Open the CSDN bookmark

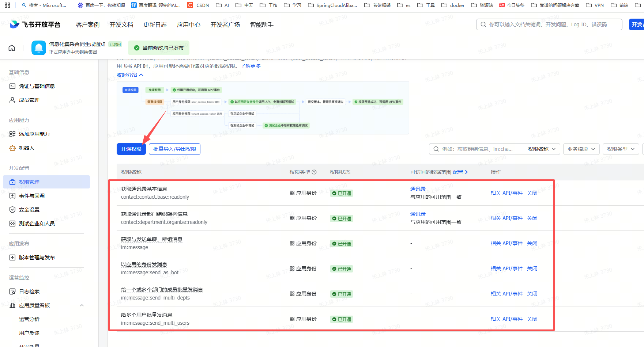(x=198, y=5)
